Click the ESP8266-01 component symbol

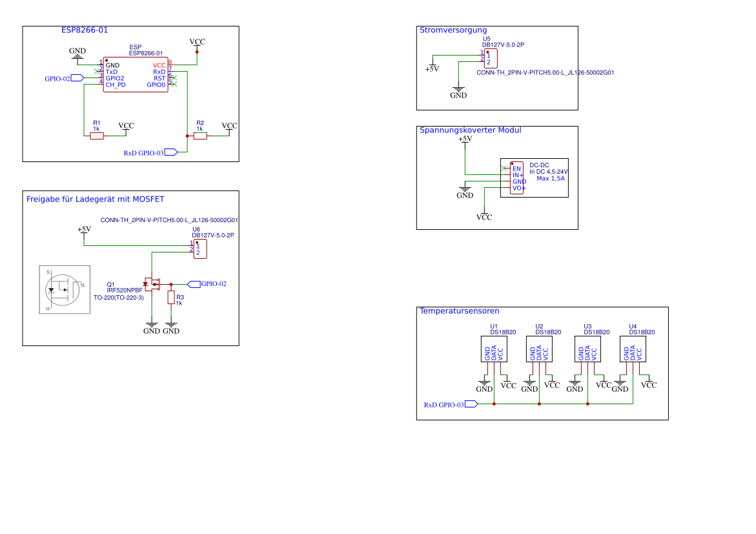[135, 75]
